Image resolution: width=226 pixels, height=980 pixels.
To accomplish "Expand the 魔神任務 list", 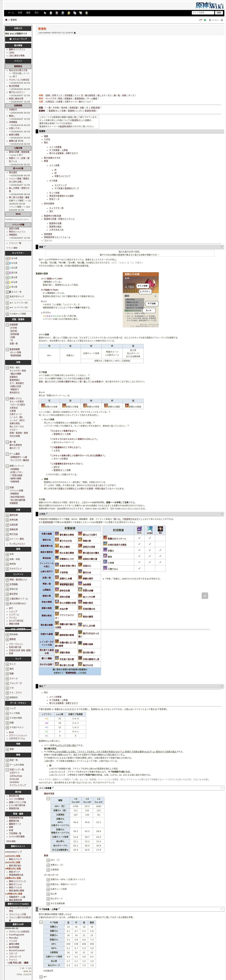I will tap(7, 515).
